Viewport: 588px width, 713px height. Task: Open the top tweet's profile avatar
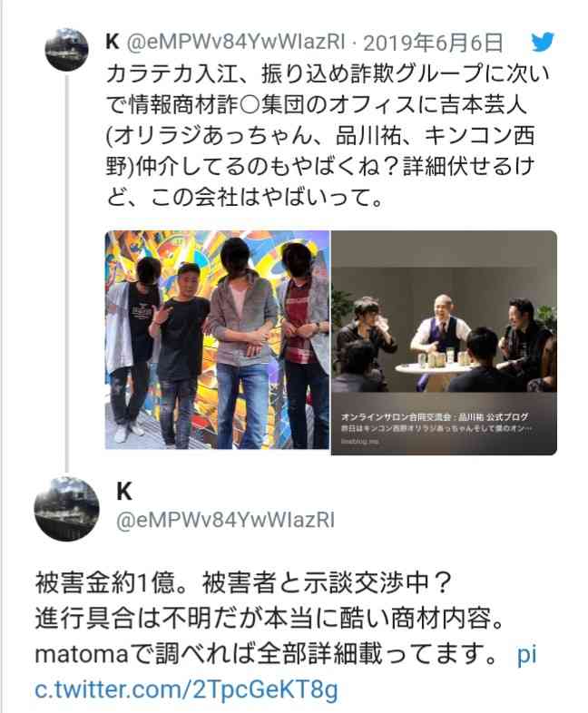(x=66, y=49)
